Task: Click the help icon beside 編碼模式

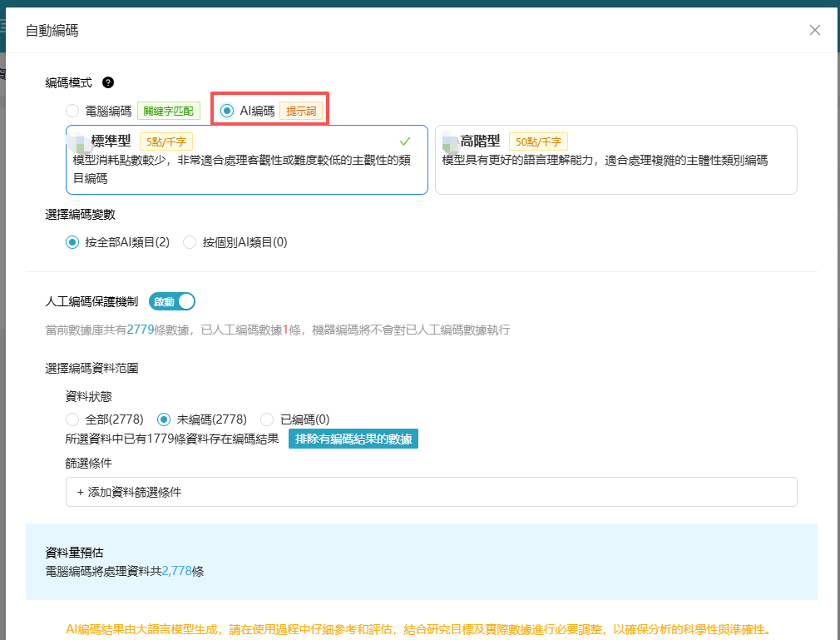Action: point(107,82)
